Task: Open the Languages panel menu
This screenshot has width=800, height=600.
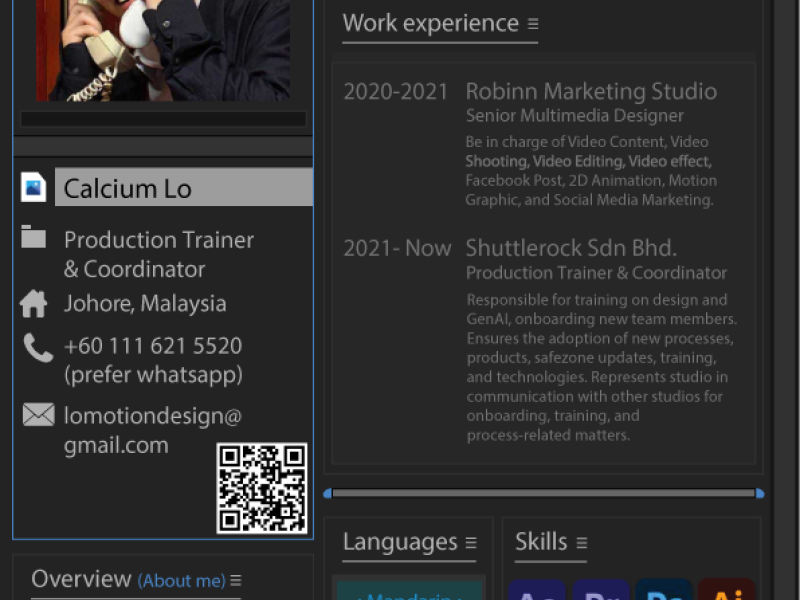Action: 471,543
